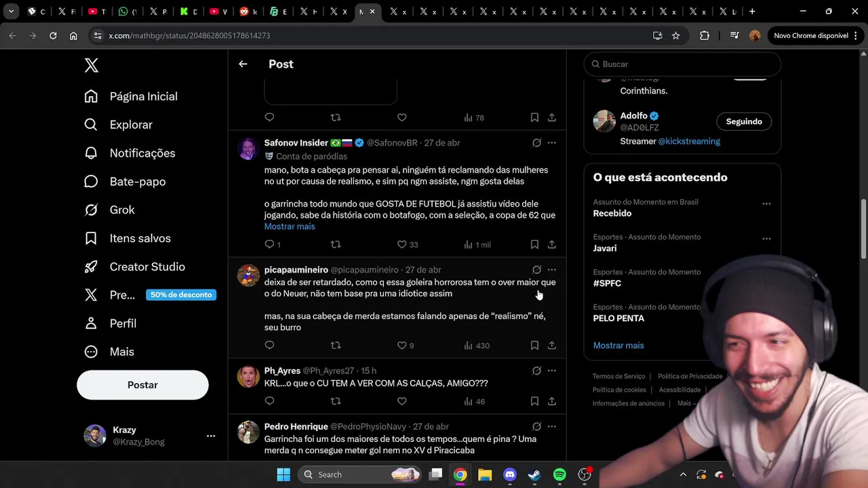Click Grok icon on picapaumineiro's post
The image size is (868, 488).
point(536,270)
